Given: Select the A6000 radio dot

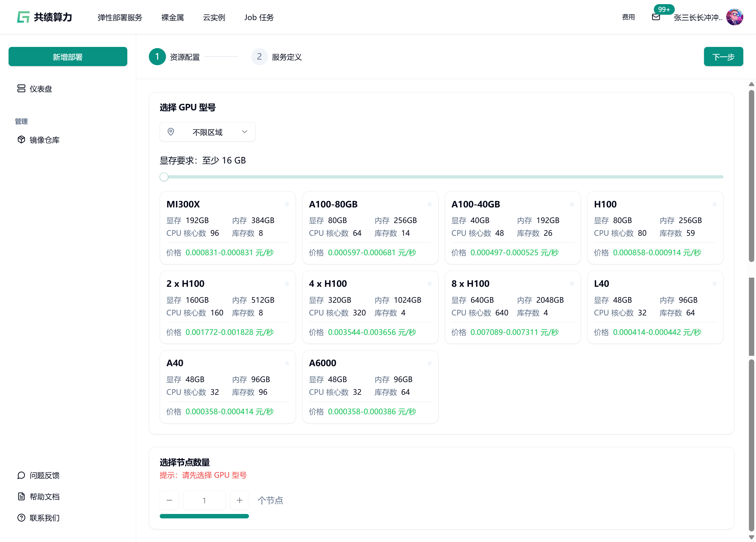Looking at the screenshot, I should pyautogui.click(x=429, y=363).
